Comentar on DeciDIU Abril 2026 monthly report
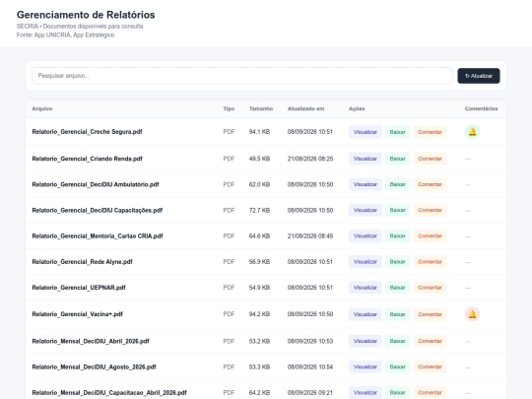The image size is (532, 399). click(430, 341)
